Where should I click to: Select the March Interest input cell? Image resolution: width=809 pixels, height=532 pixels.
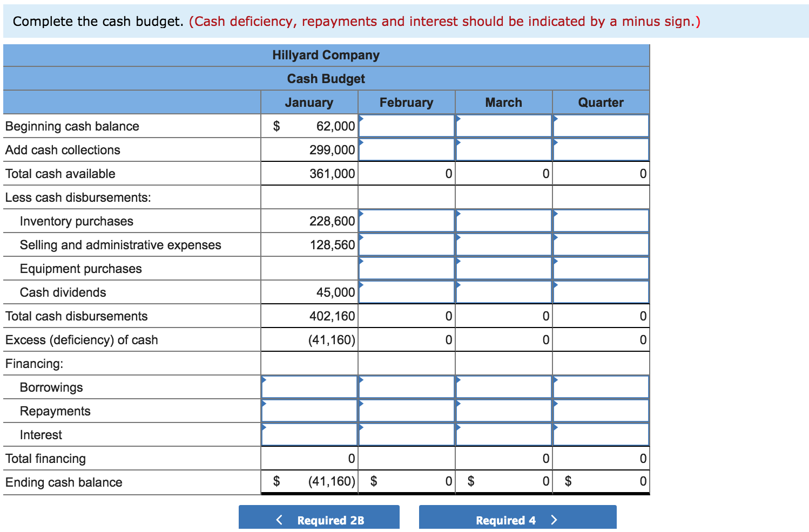[503, 434]
